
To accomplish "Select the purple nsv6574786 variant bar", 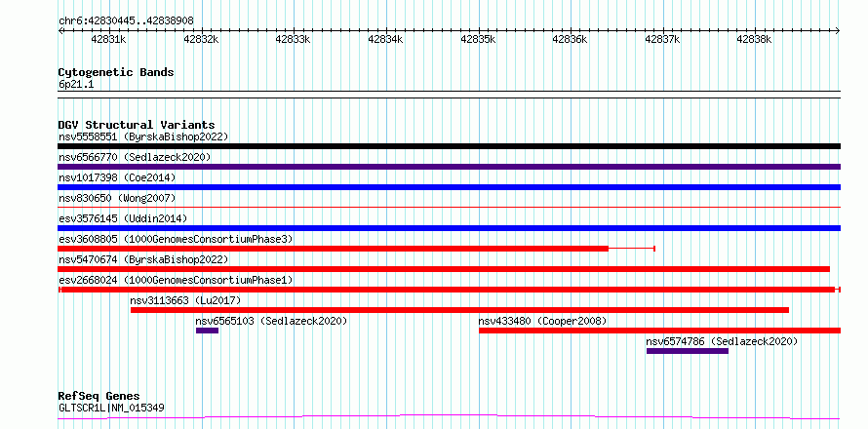I will point(688,351).
